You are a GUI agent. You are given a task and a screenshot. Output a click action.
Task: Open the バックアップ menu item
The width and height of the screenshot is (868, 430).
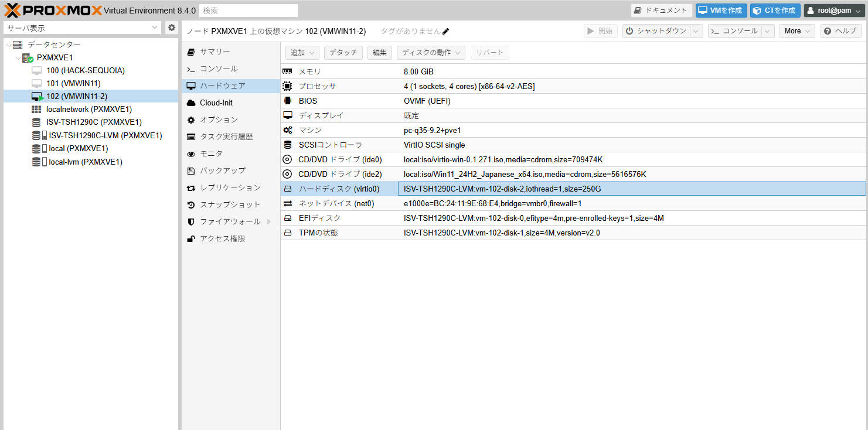[x=231, y=171]
